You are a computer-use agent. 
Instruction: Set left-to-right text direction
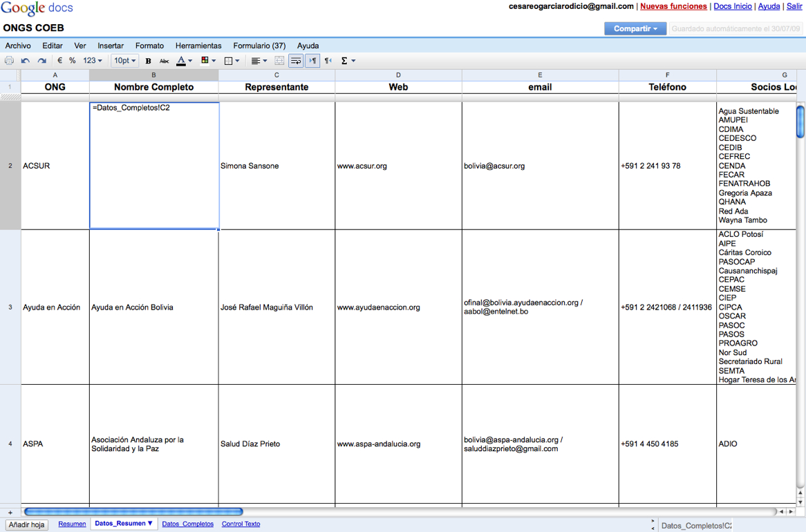[312, 61]
